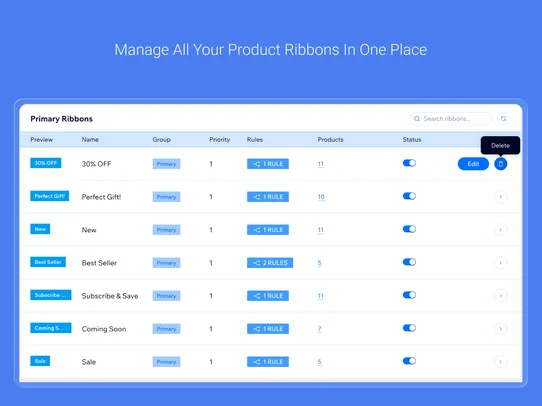Click the 1 RULE badge in New row
Image resolution: width=542 pixels, height=406 pixels.
coord(268,230)
